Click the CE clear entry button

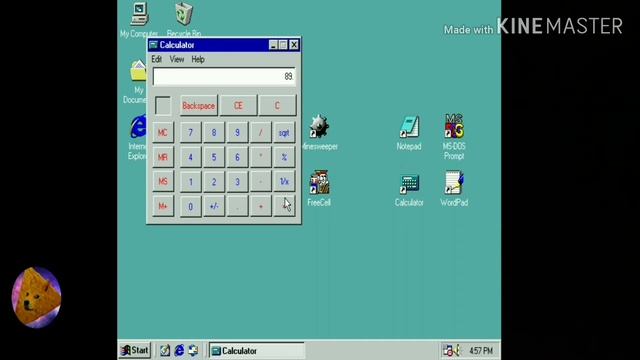pos(238,106)
